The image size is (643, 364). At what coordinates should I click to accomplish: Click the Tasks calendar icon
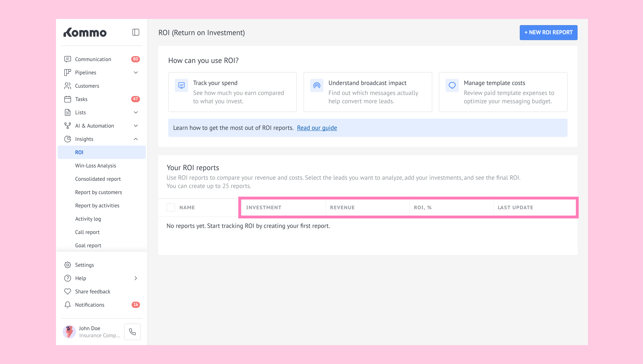(68, 99)
